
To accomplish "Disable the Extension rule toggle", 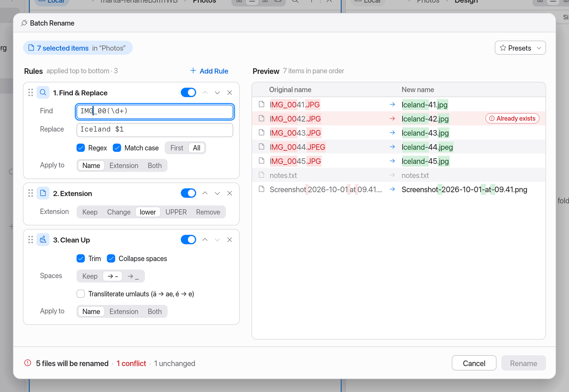I will point(188,193).
